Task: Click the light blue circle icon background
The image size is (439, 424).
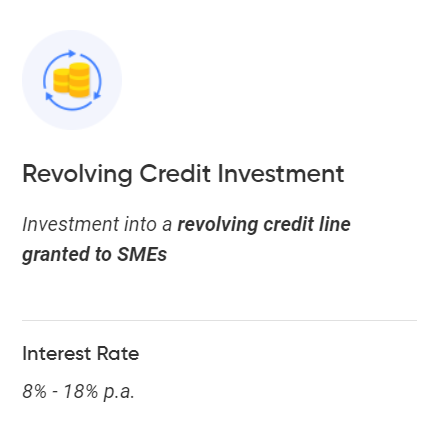Action: tap(72, 80)
